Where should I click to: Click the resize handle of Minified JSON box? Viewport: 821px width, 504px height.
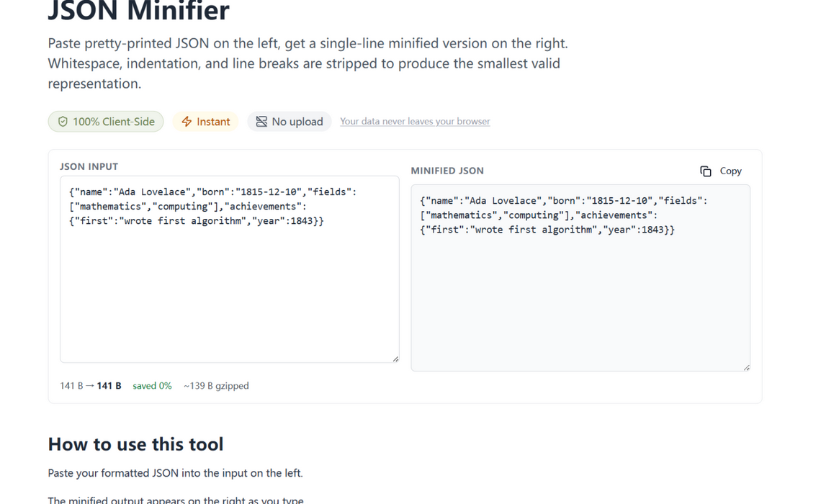[x=747, y=368]
